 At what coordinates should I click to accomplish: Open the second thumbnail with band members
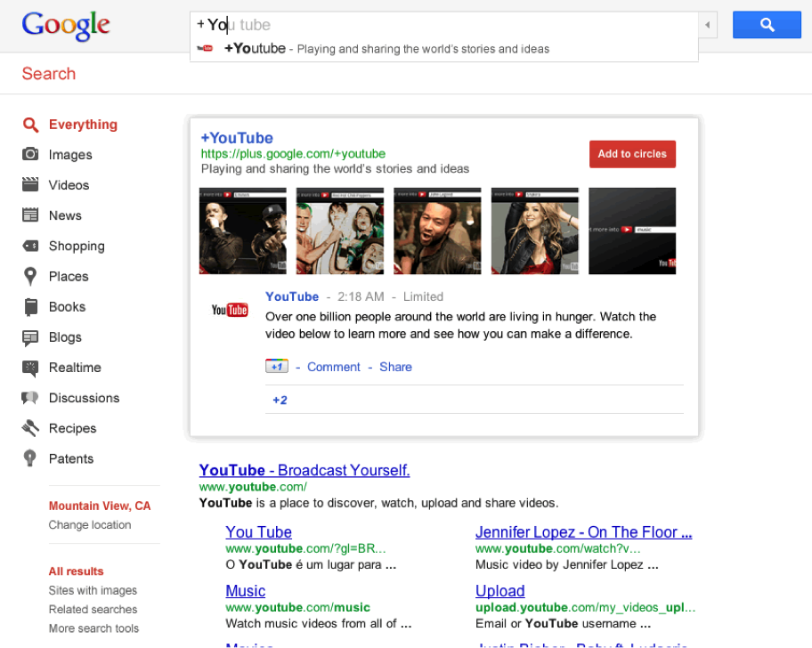[x=340, y=231]
